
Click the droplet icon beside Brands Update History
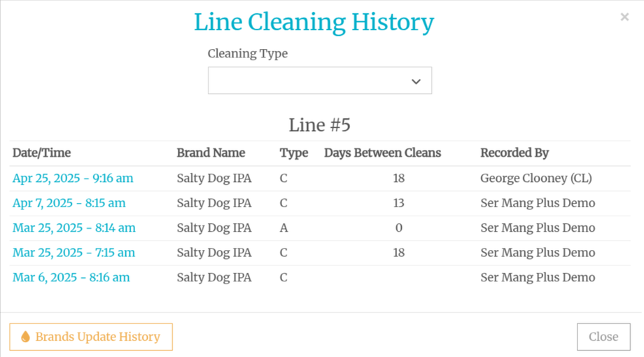tap(26, 337)
